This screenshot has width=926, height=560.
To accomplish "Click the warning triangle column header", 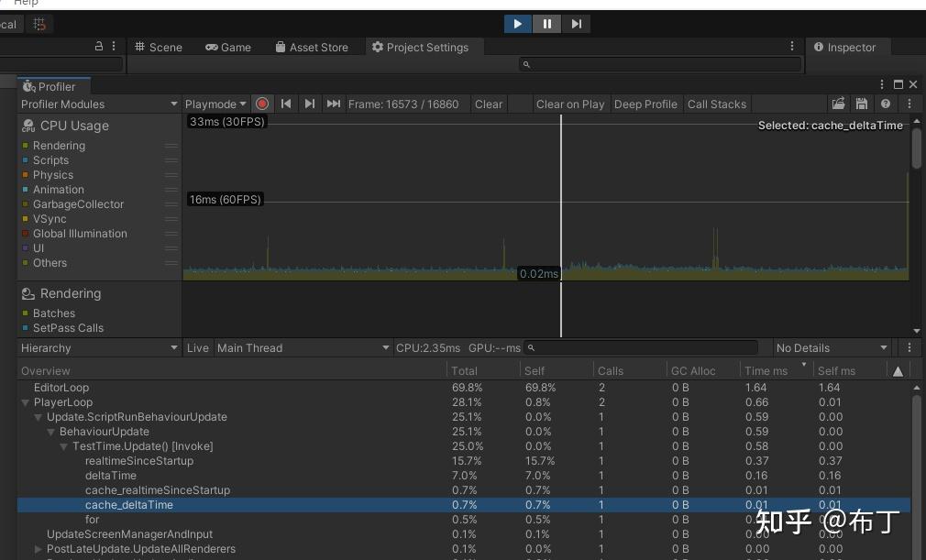I will [x=898, y=371].
